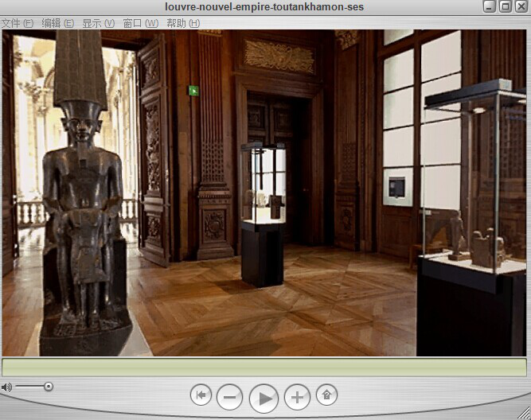Open the 显示 (V) menu
Viewport: 531px width, 420px height.
(x=99, y=23)
